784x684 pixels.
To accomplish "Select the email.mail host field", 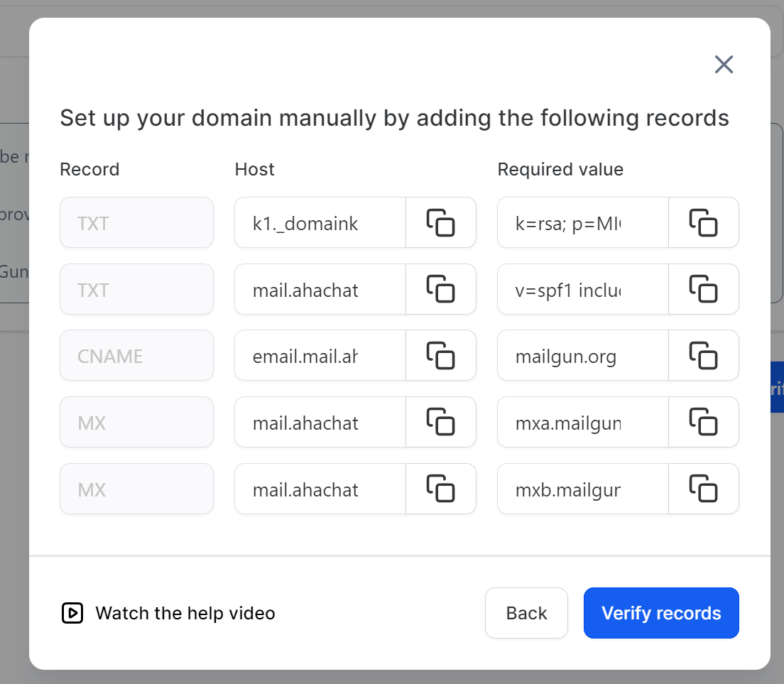I will pyautogui.click(x=320, y=356).
